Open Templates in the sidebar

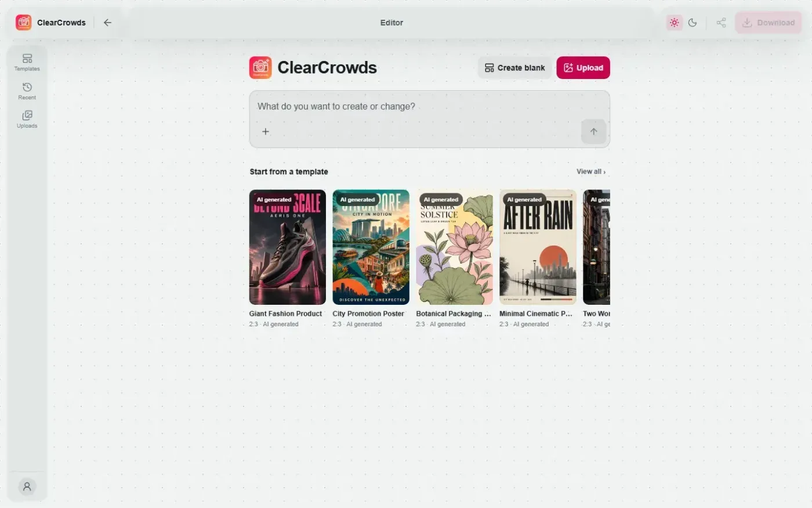click(27, 62)
